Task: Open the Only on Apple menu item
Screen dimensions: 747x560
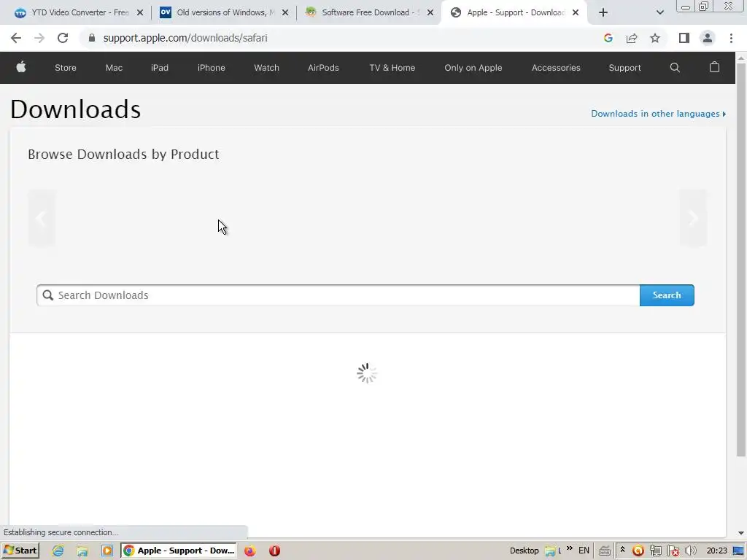Action: click(x=473, y=68)
